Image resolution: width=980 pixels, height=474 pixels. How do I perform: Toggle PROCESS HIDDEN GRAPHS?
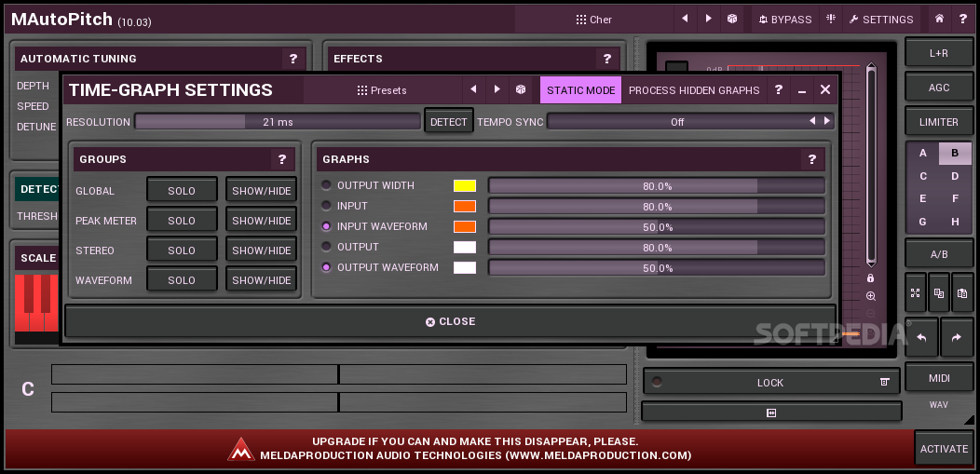click(x=694, y=90)
